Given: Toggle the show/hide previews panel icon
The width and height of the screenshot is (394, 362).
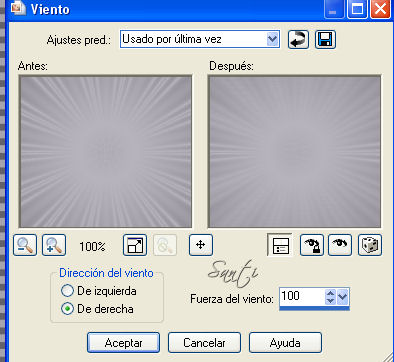Looking at the screenshot, I should (x=280, y=245).
